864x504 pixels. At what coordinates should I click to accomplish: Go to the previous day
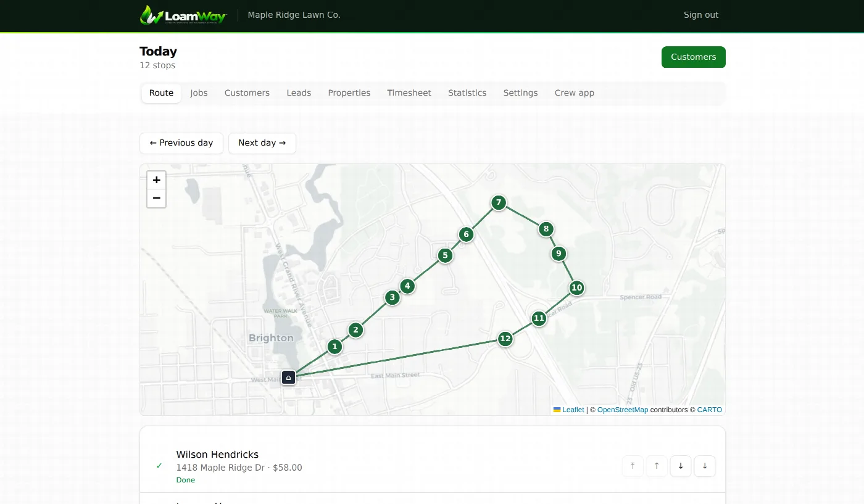point(181,143)
